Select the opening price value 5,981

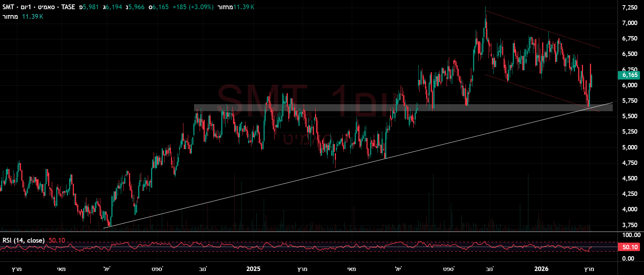(x=90, y=7)
